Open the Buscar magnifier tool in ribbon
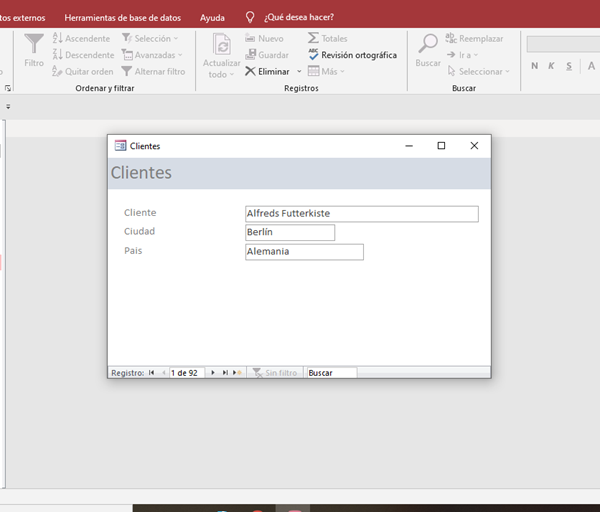The height and width of the screenshot is (512, 600). [428, 45]
